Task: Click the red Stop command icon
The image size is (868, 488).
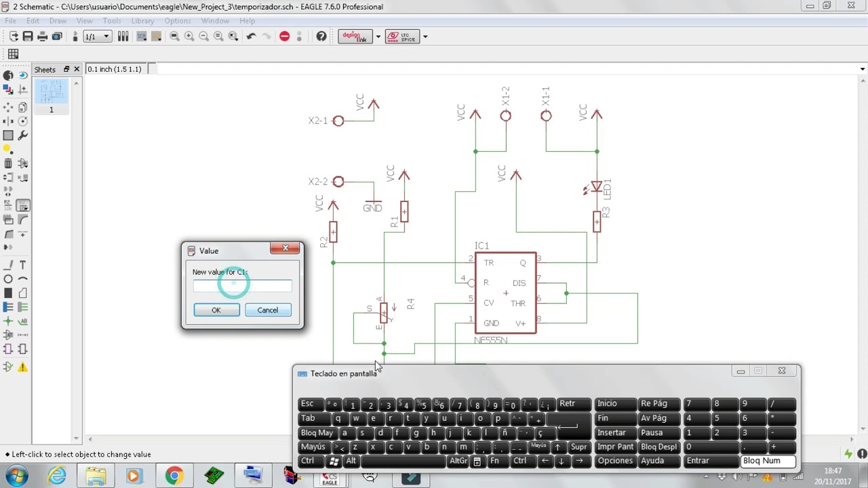Action: click(285, 37)
